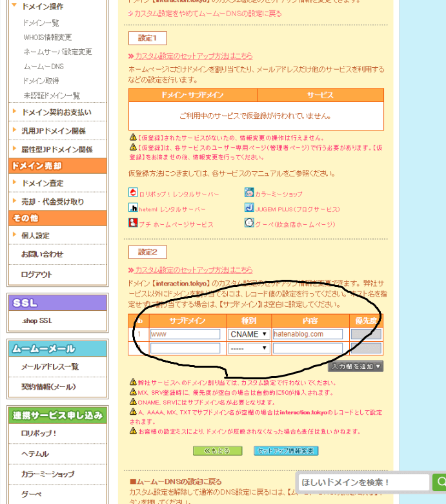Open WHOIS情報変更 in sidebar
This screenshot has width=446, height=504.
pyautogui.click(x=48, y=37)
